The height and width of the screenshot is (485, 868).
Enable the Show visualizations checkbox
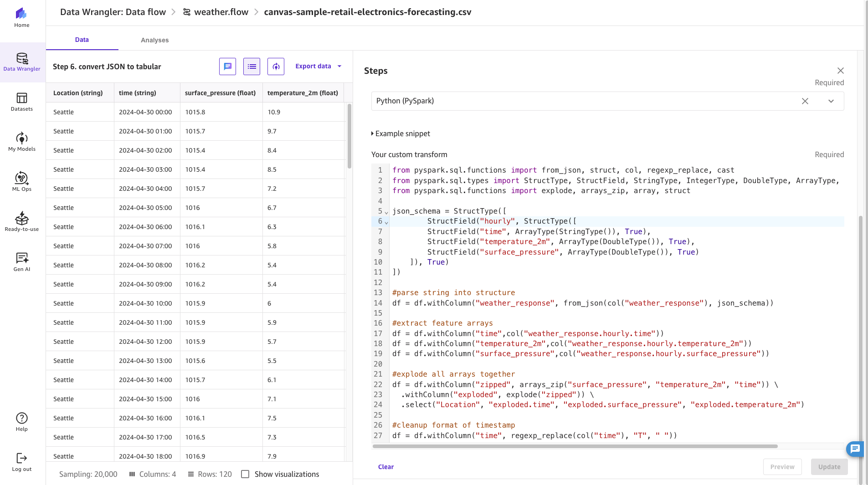[245, 474]
